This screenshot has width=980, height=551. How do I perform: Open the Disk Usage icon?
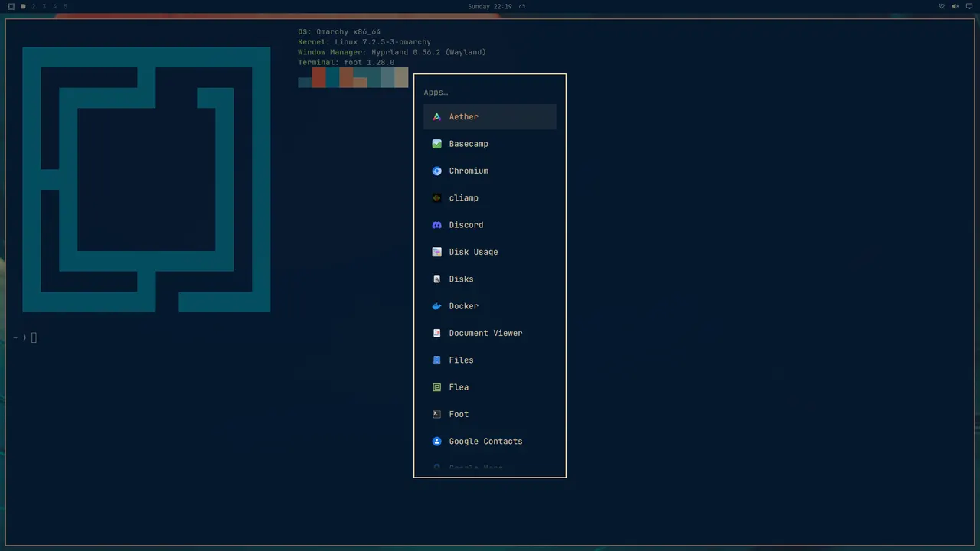coord(436,252)
